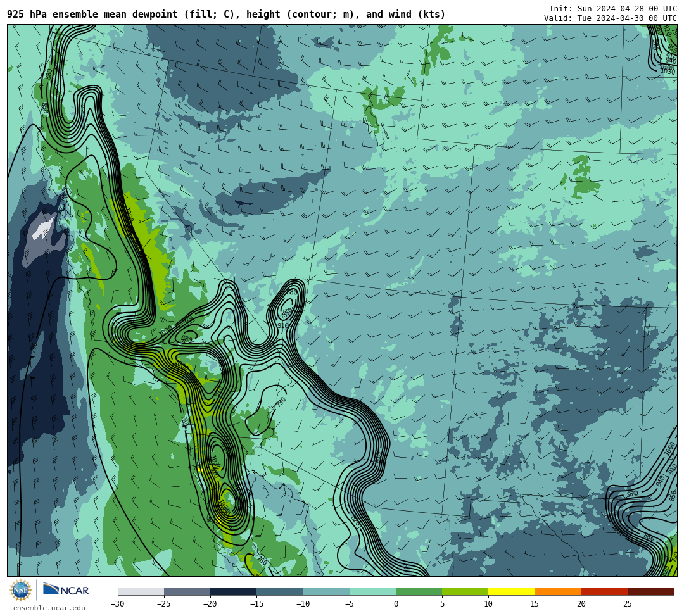Image resolution: width=684 pixels, height=616 pixels.
Task: Click the 0 to 5 green colorbar segment
Action: click(x=419, y=591)
